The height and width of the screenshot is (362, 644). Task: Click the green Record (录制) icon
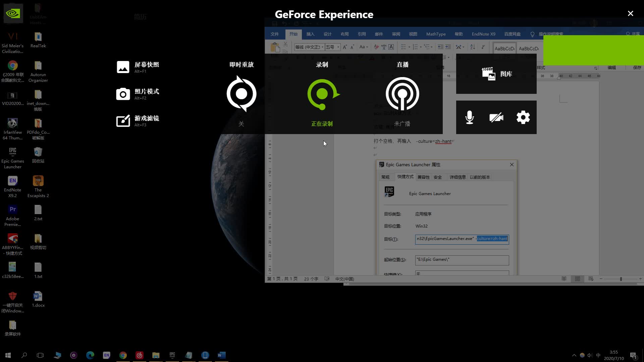(x=323, y=94)
